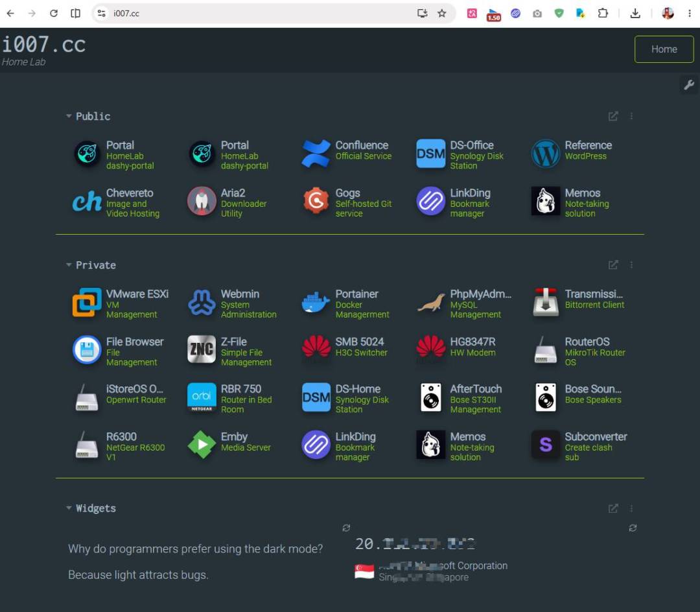Open the Emby play icon
The height and width of the screenshot is (612, 700).
pos(202,445)
